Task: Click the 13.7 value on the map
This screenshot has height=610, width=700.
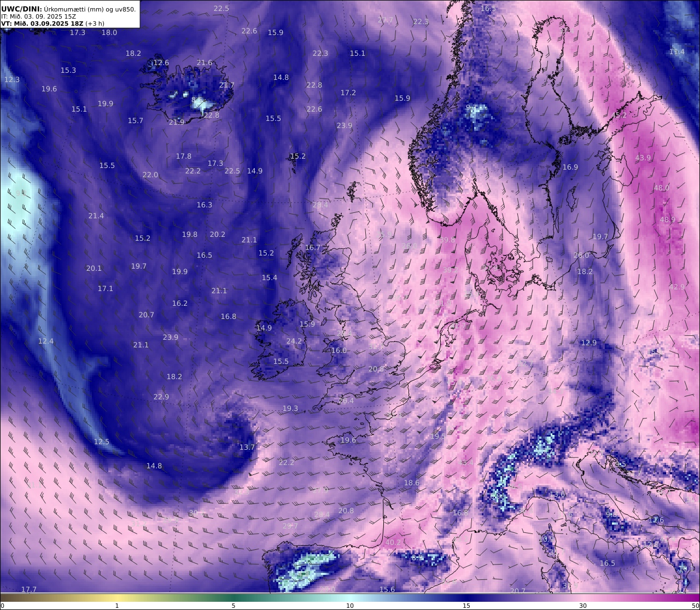Action: coord(247,447)
